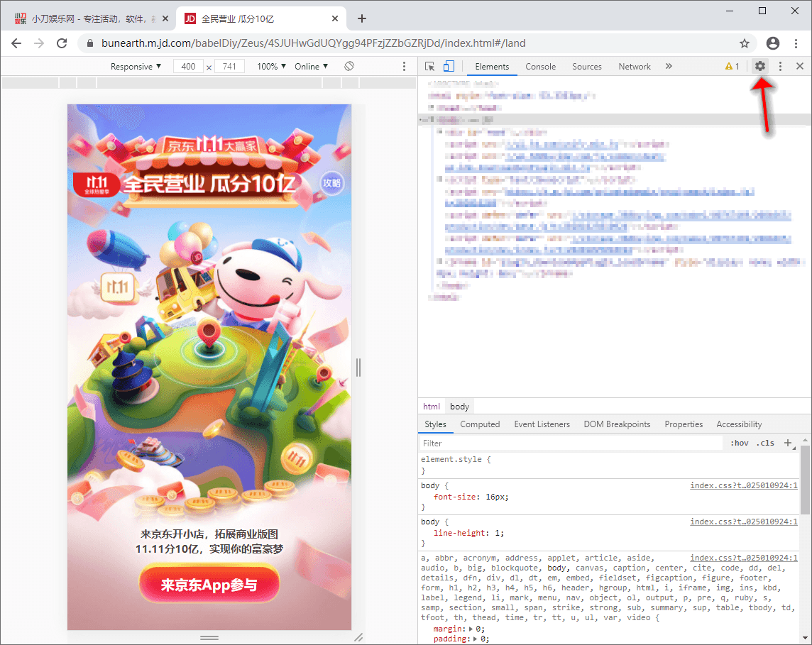Switch to the Console tab
Image resolution: width=812 pixels, height=645 pixels.
tap(540, 66)
